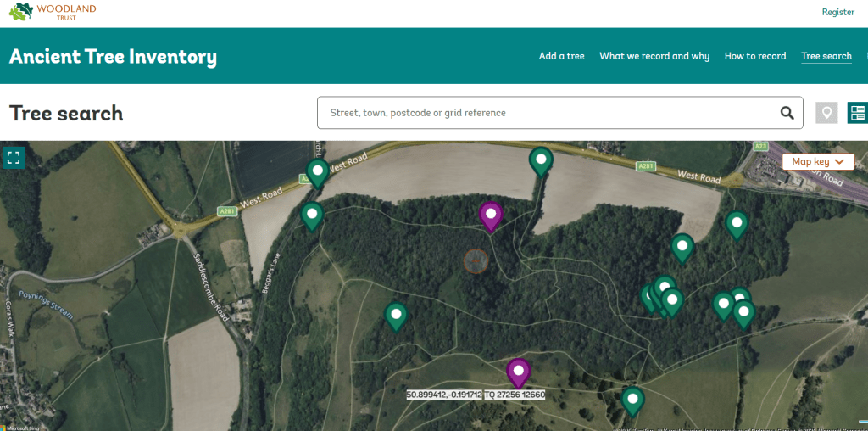Viewport: 868px width, 431px height.
Task: Switch to map pin view
Action: tap(826, 113)
